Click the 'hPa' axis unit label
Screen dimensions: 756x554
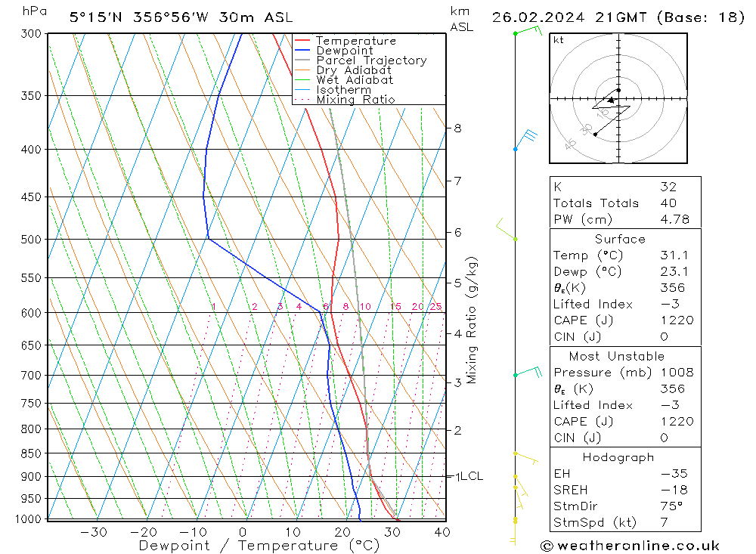(35, 11)
